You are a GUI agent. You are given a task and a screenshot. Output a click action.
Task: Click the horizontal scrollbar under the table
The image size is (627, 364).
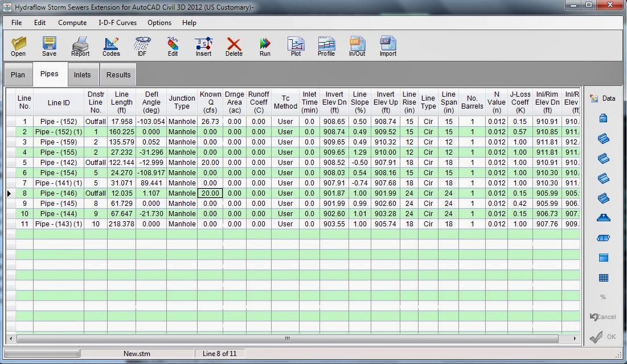[287, 338]
